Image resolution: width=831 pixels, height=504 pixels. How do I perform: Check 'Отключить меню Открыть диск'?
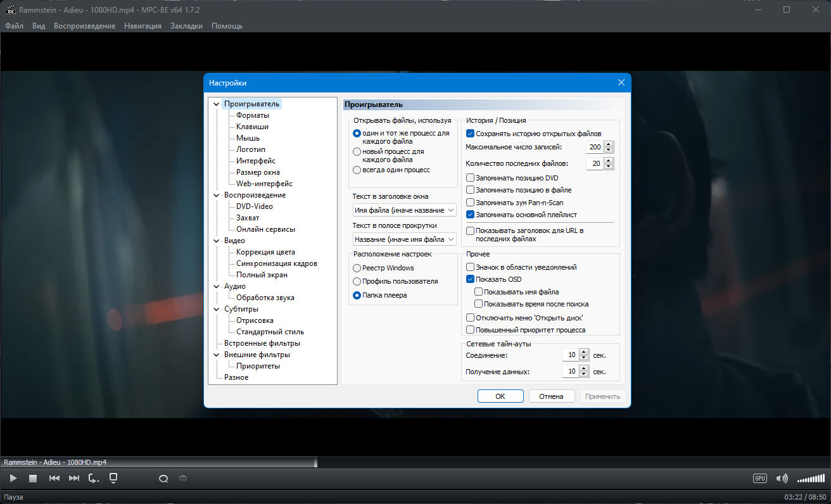[x=470, y=318]
